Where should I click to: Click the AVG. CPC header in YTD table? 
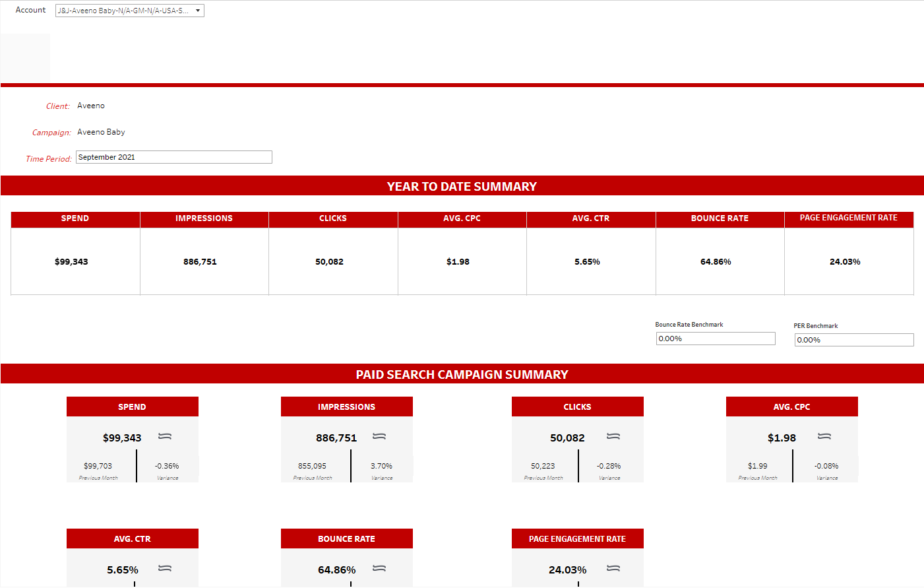pos(462,219)
